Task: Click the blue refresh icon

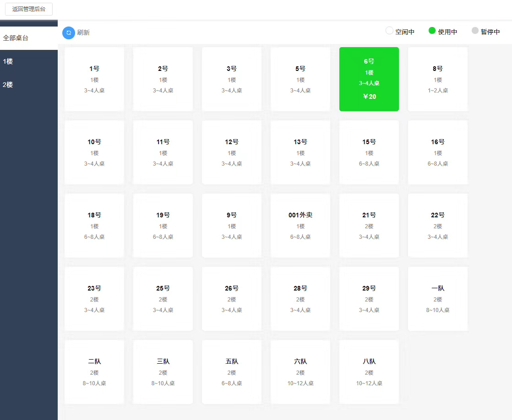Action: point(69,32)
